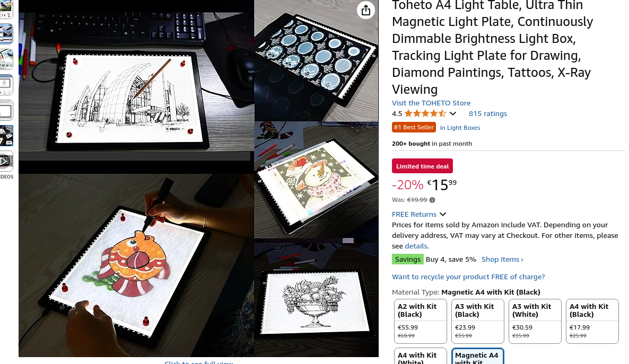Click the Limited time deal badge
The width and height of the screenshot is (629, 364).
pyautogui.click(x=422, y=166)
